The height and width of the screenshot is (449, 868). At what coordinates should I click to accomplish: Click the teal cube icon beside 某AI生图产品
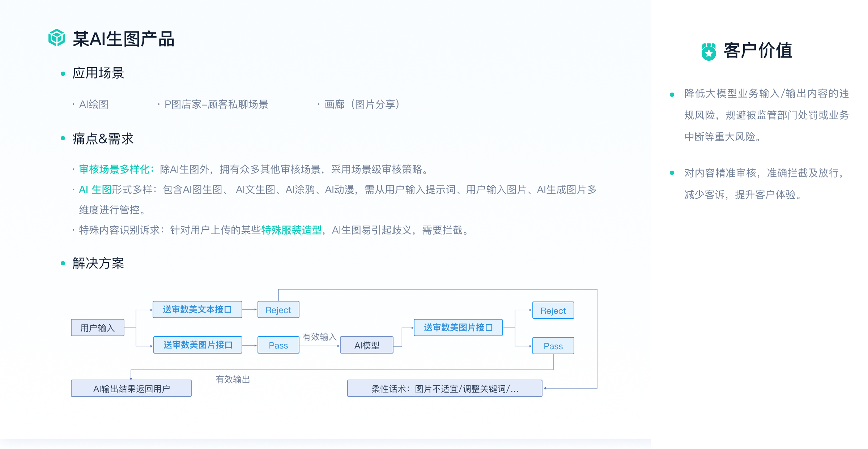[x=57, y=38]
